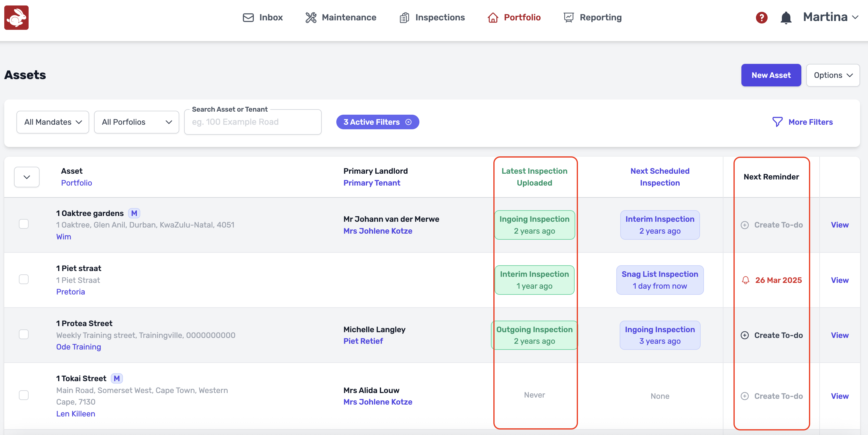Screen dimensions: 868x435
Task: Open the Options dropdown menu
Action: (832, 75)
